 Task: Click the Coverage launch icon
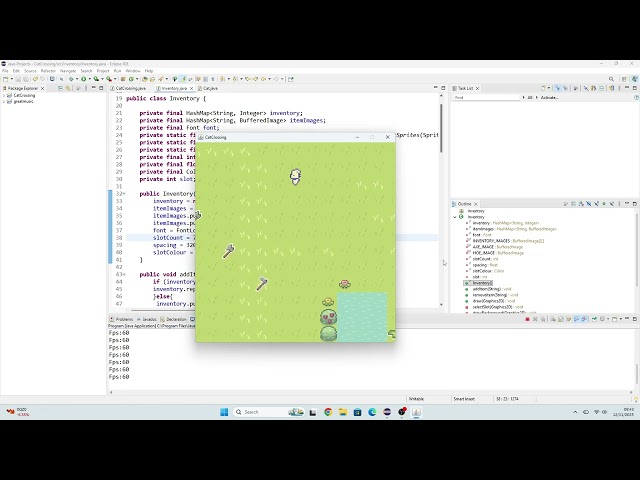[96, 79]
